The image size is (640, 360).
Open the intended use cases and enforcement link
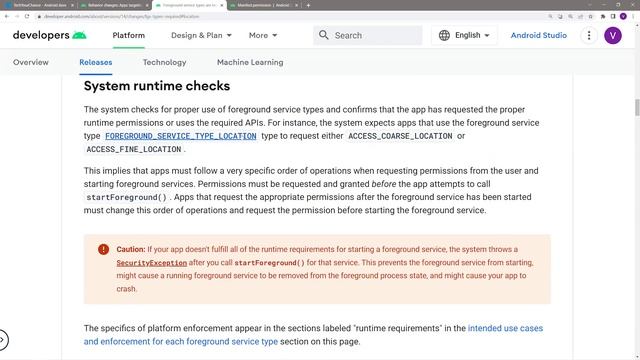(313, 335)
